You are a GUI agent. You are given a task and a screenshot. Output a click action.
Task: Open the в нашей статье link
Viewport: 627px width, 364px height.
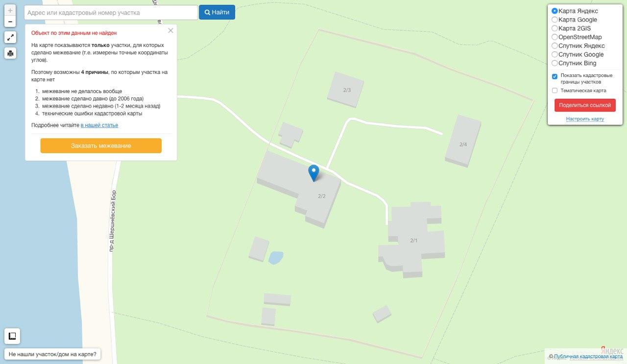[99, 125]
